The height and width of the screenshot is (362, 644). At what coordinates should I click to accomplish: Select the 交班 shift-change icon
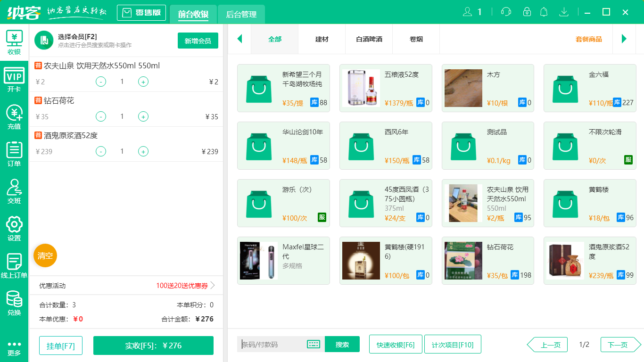(14, 191)
